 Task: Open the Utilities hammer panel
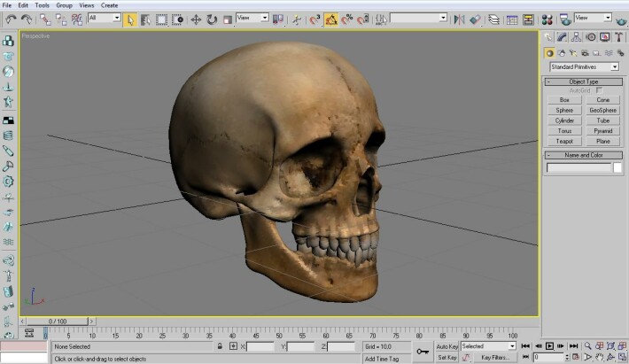click(619, 37)
